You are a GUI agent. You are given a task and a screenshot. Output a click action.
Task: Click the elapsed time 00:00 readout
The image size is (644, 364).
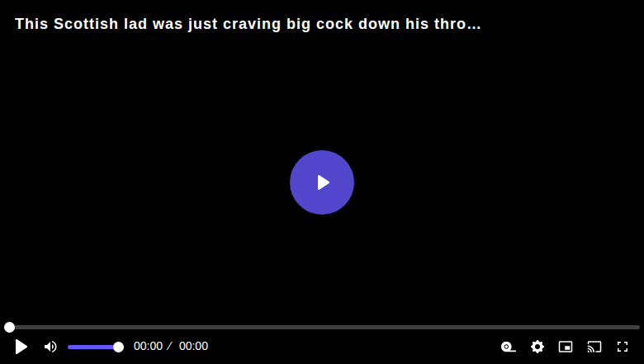(149, 347)
